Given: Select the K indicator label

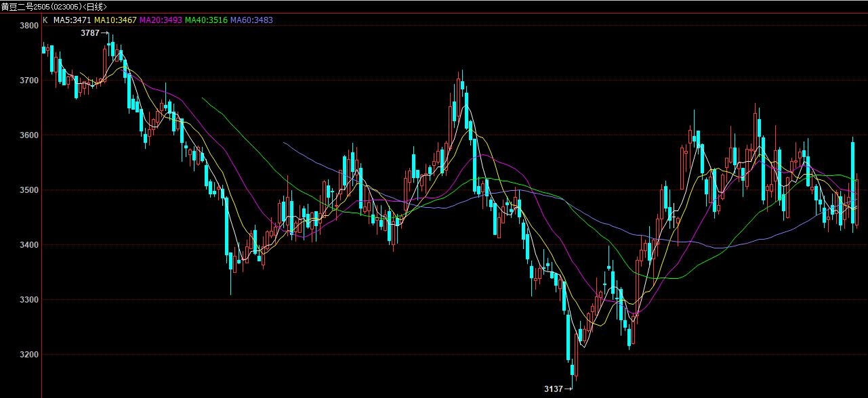Looking at the screenshot, I should pyautogui.click(x=45, y=20).
